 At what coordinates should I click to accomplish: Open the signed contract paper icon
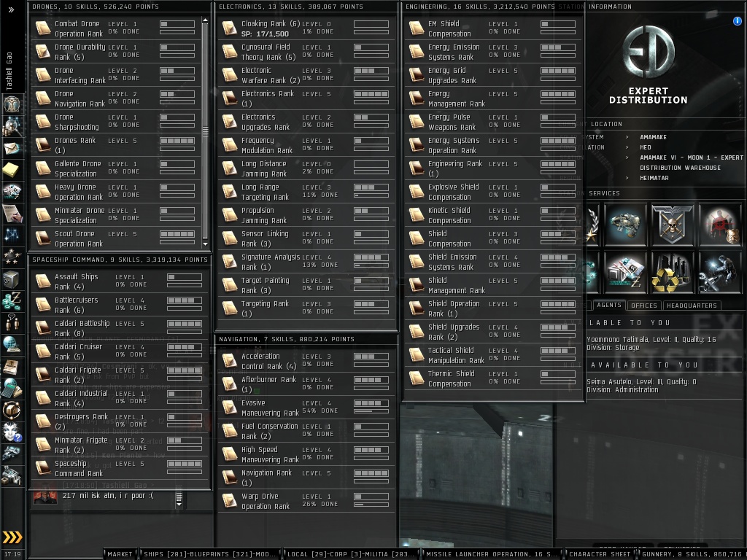click(12, 214)
